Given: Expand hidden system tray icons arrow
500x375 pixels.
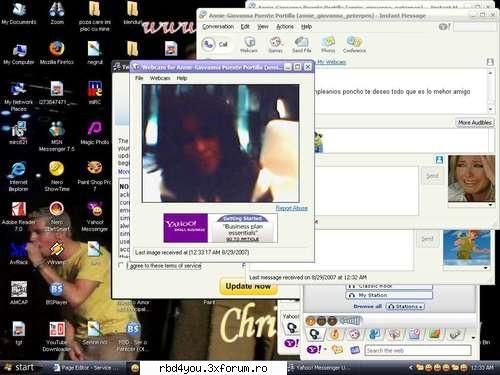Looking at the screenshot, I should (411, 368).
